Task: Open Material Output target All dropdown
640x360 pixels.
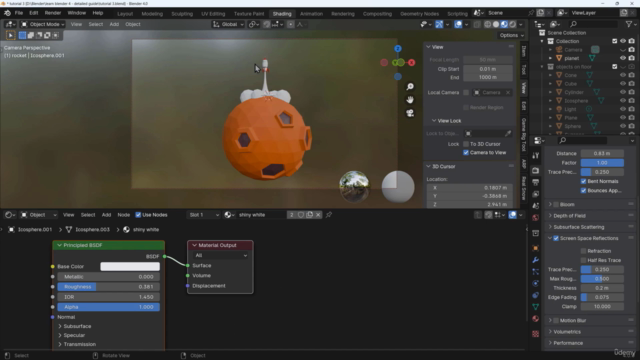Action: pyautogui.click(x=220, y=256)
